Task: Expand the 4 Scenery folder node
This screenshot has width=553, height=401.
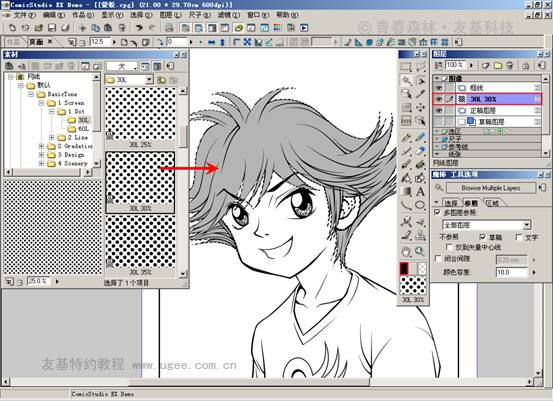Action: [x=41, y=163]
